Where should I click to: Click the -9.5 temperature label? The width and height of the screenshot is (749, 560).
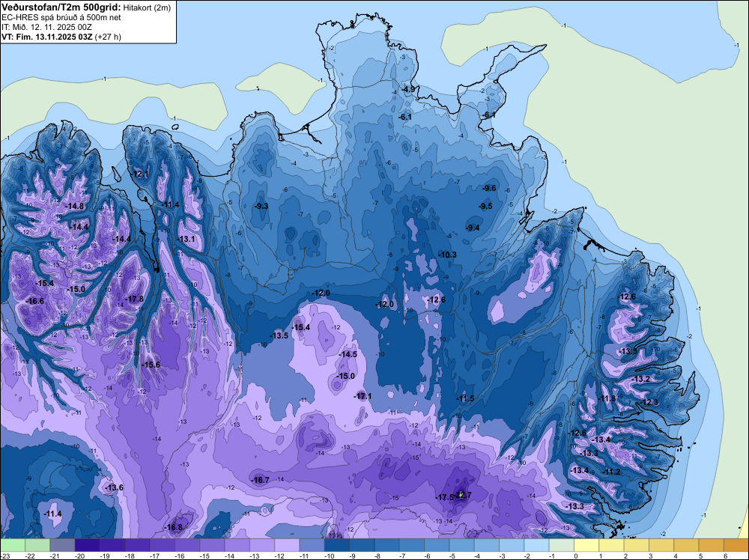tap(485, 206)
